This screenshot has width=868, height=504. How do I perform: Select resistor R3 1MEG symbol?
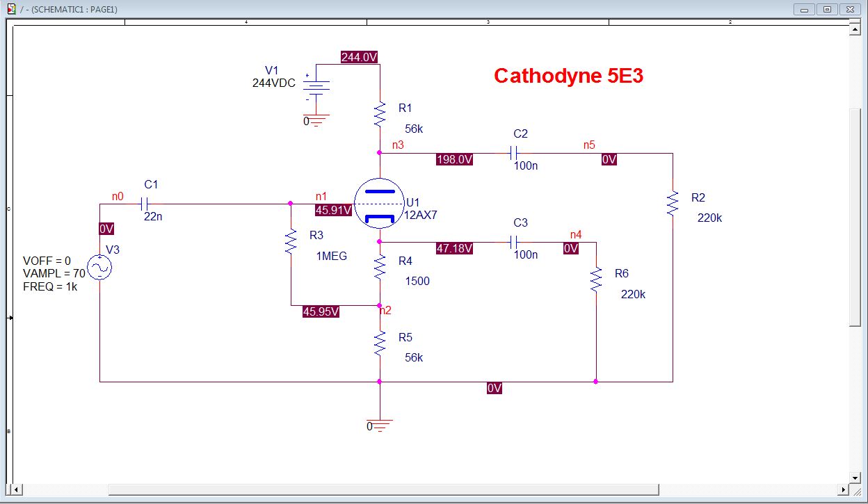tap(291, 243)
